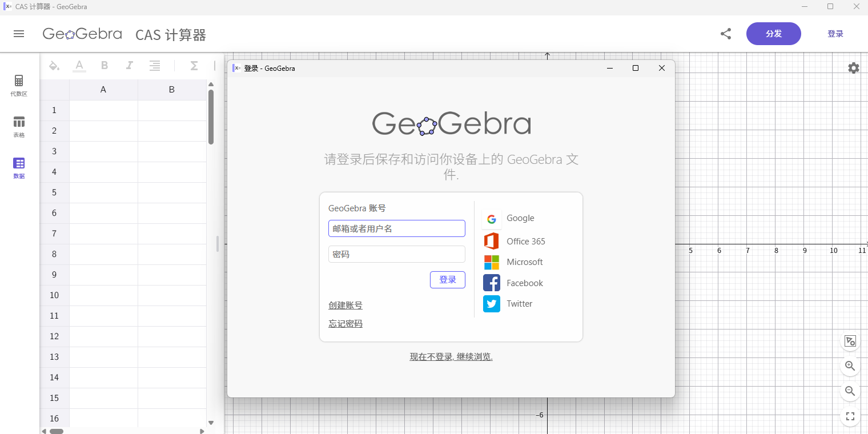The width and height of the screenshot is (868, 434).
Task: Sign in with Microsoft
Action: tap(513, 262)
